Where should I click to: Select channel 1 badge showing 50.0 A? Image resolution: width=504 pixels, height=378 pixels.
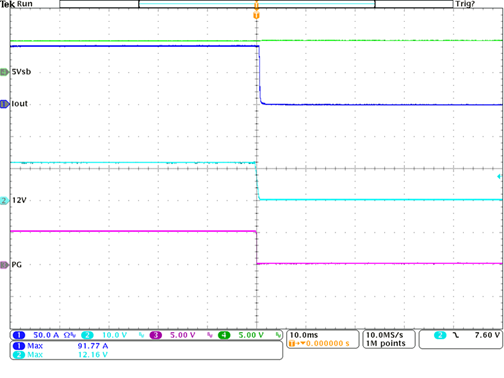45,335
